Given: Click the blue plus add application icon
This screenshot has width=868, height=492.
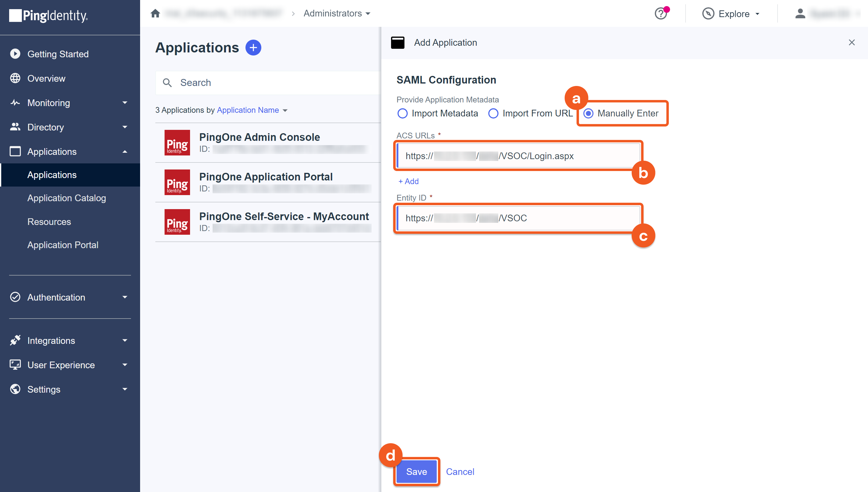Looking at the screenshot, I should (x=253, y=48).
